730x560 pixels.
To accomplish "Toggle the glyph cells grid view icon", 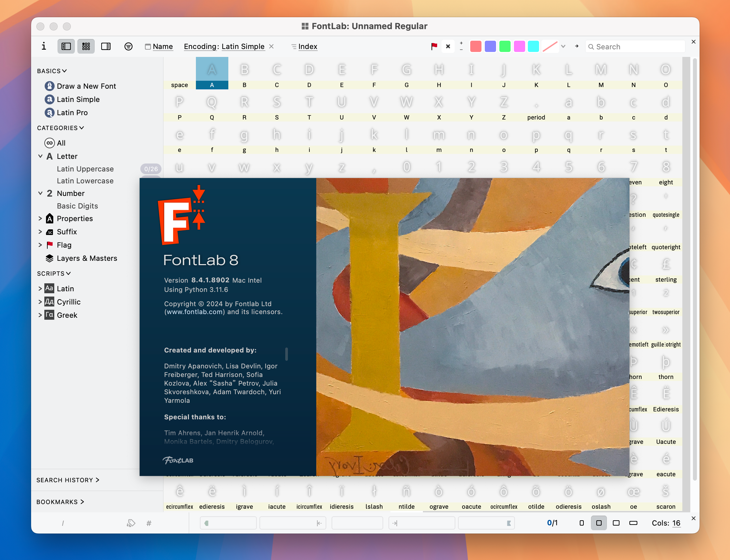I will point(86,46).
